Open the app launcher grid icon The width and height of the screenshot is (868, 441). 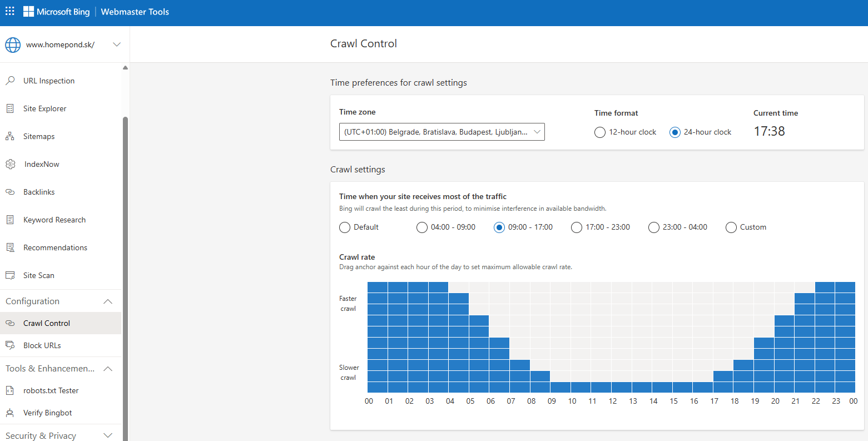click(10, 12)
